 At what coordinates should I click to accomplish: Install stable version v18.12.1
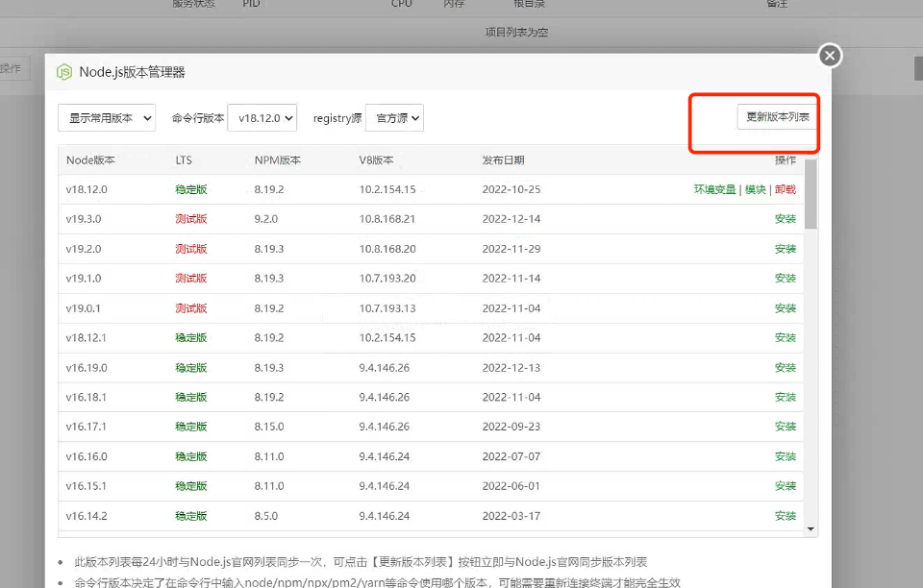[784, 337]
